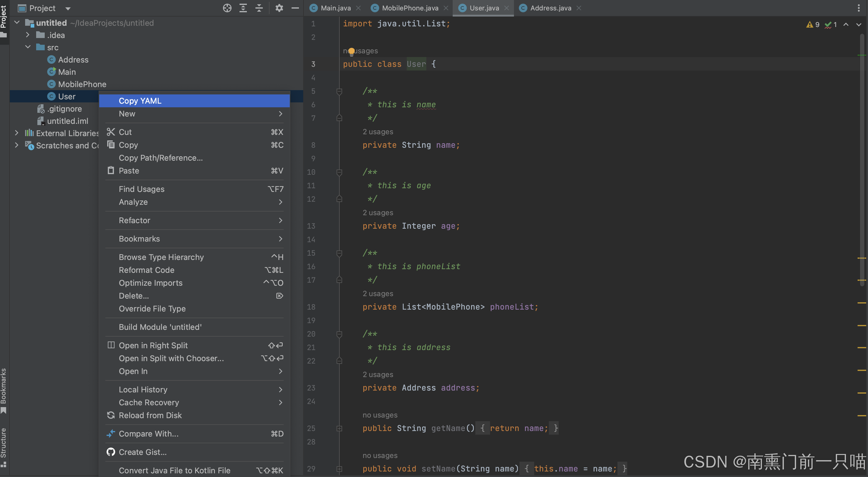Choose Browse Type Hierarchy
868x477 pixels.
pyautogui.click(x=194, y=257)
